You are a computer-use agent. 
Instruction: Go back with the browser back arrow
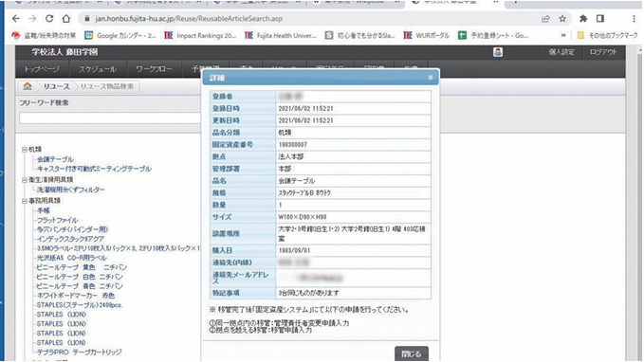click(x=15, y=19)
